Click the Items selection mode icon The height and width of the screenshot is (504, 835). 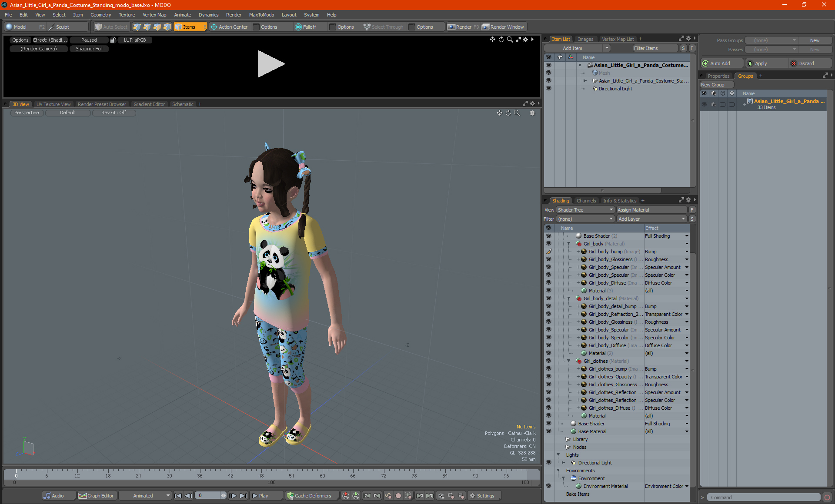click(189, 27)
